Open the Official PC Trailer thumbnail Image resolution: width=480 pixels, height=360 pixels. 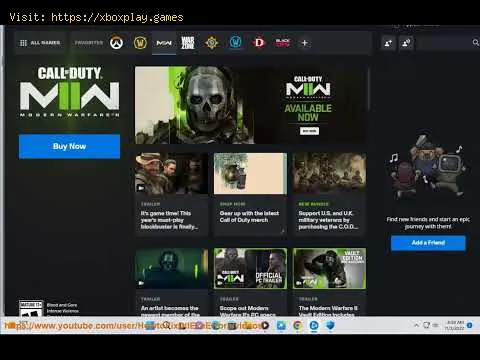click(250, 268)
